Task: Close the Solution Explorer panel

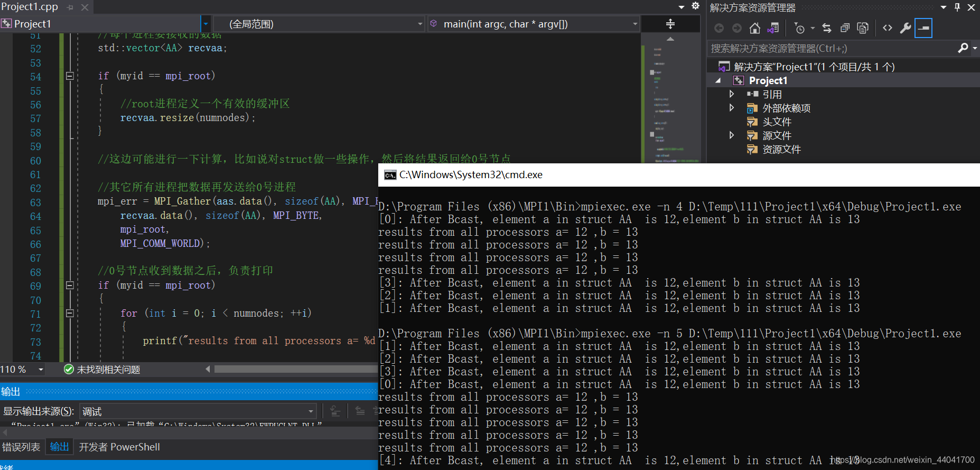Action: click(971, 7)
